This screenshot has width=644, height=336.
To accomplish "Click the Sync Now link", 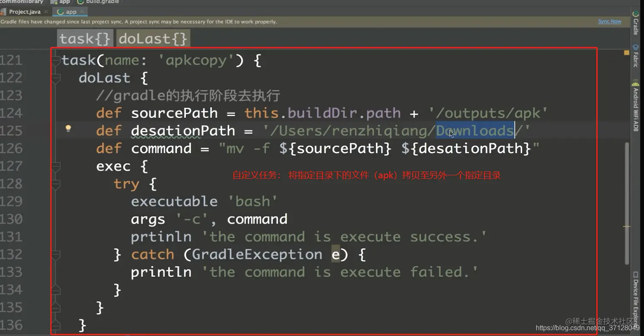I will [x=609, y=21].
